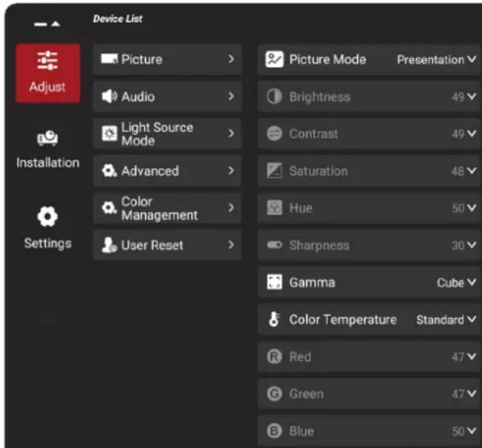Click the Light Source Mode icon
The height and width of the screenshot is (448, 482).
click(110, 134)
